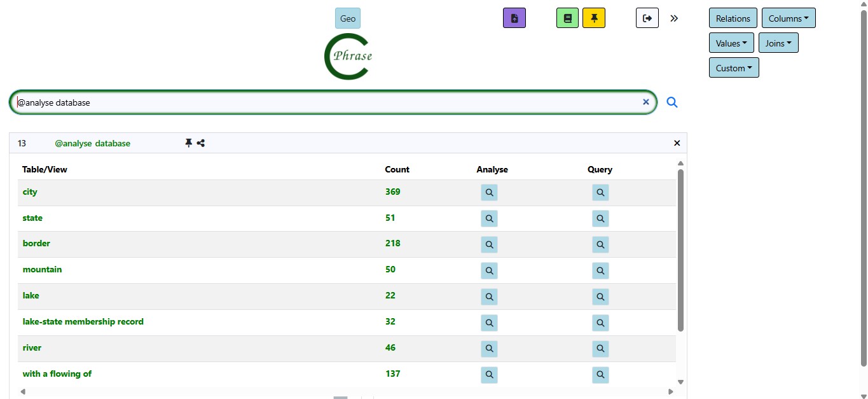This screenshot has width=868, height=399.
Task: Query the lake table
Action: (x=600, y=297)
